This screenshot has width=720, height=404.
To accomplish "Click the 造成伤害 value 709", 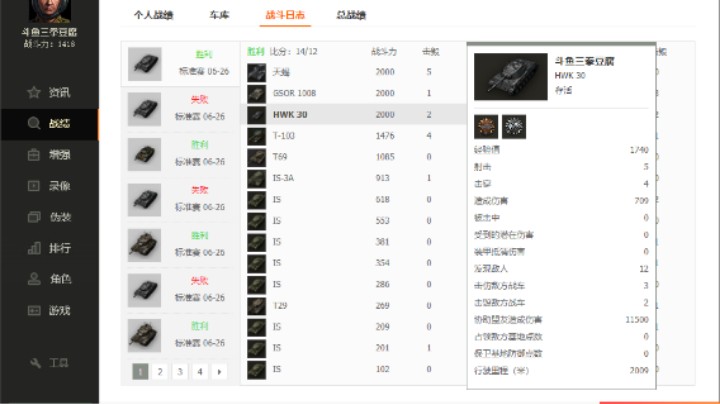I will coord(641,201).
